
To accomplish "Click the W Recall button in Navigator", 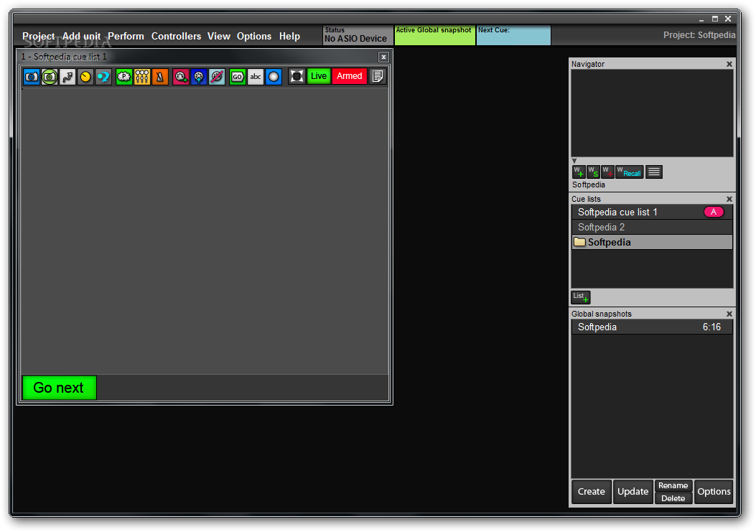I will pos(629,172).
